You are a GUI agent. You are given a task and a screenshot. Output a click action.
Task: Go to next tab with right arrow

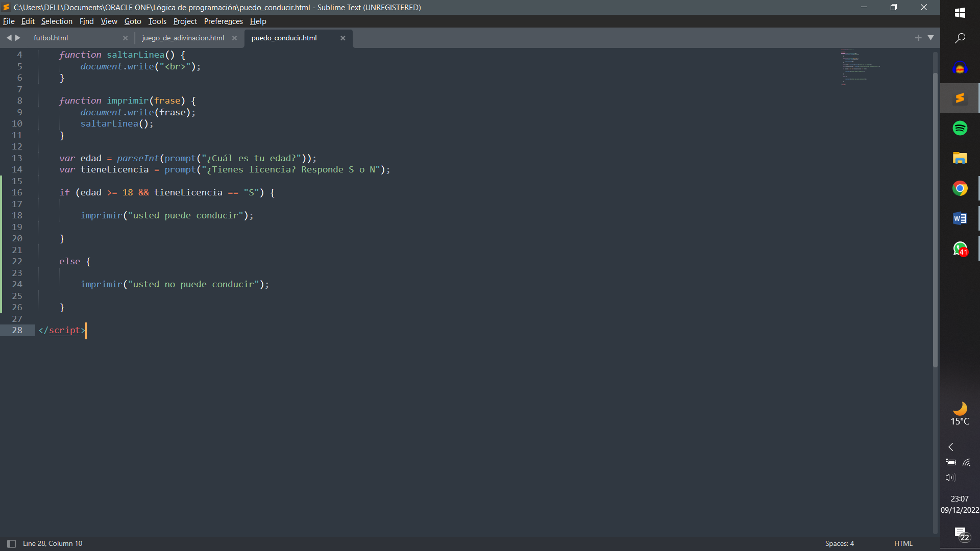click(18, 38)
